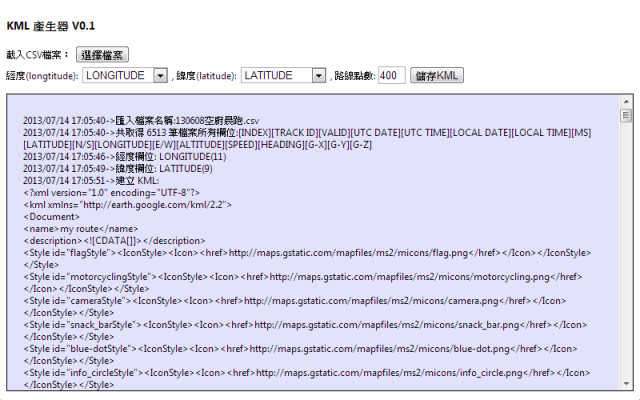Click the route points field showing 400
Screen dimensions: 640x400
coord(391,76)
